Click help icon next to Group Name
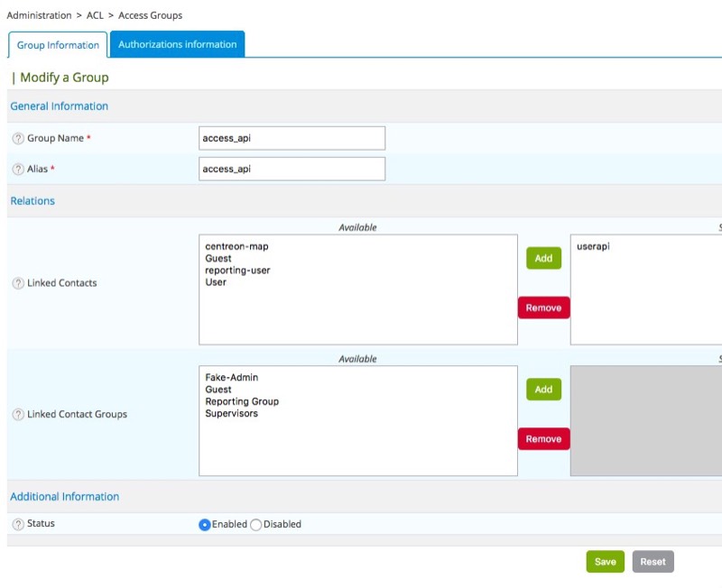Image resolution: width=722 pixels, height=588 pixels. pyautogui.click(x=18, y=139)
